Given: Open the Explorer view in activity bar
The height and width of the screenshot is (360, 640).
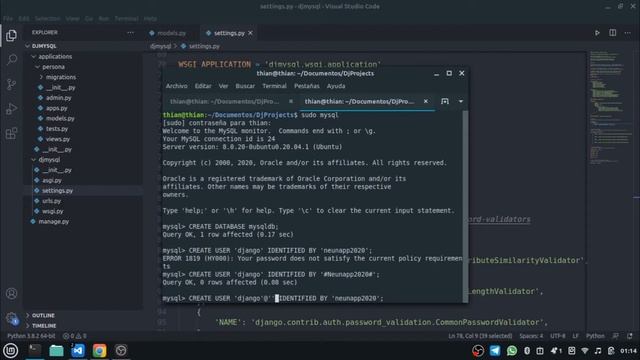Looking at the screenshot, I should coord(11,36).
